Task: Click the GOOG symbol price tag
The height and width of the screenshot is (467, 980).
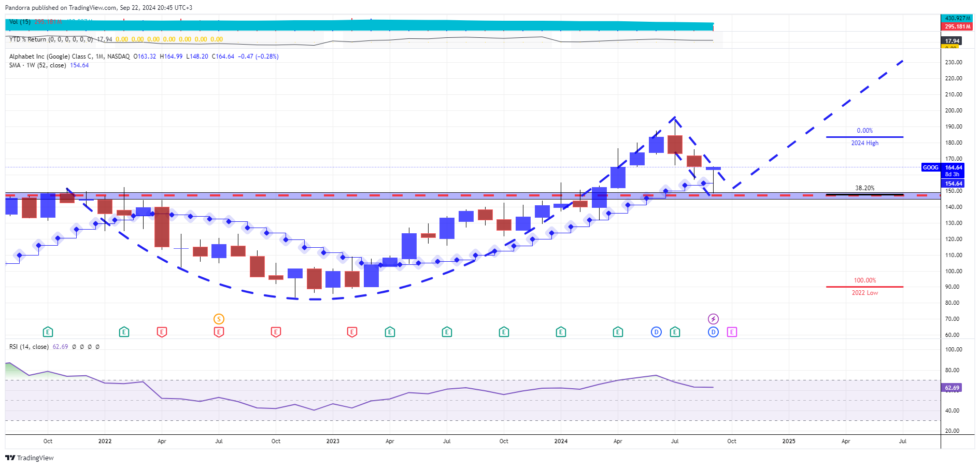Action: (931, 167)
